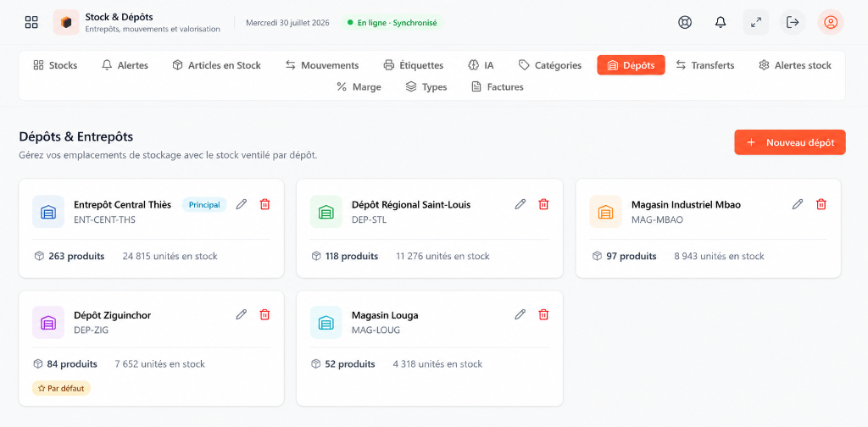Image resolution: width=868 pixels, height=427 pixels.
Task: Delete Magasin Louga with trash icon
Action: point(544,314)
